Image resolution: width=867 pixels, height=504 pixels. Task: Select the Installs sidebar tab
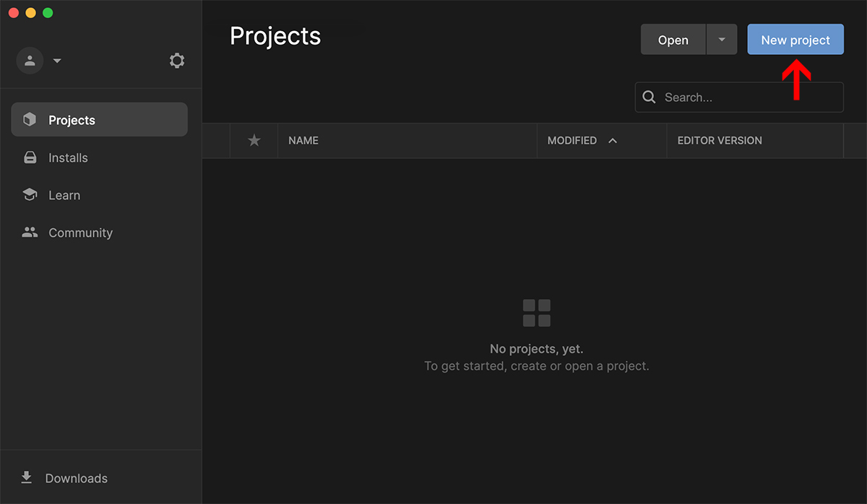(68, 157)
